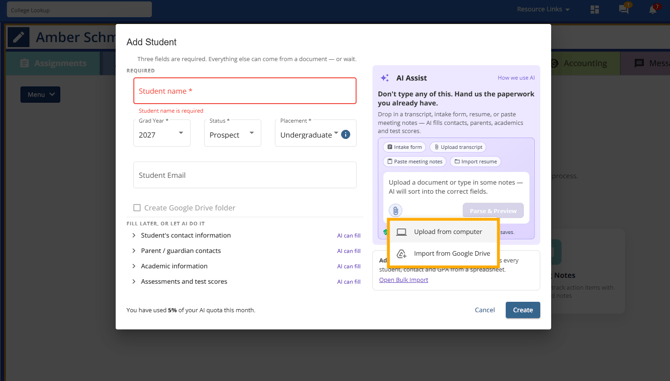Screen dimensions: 670x381
Task: Select the Intake form chip
Action: point(404,147)
